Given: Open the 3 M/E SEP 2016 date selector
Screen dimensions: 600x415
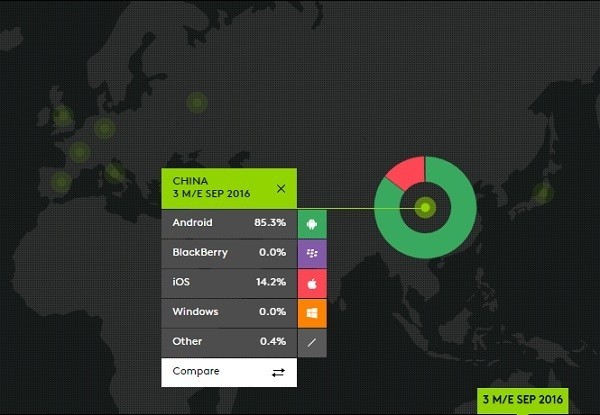Looking at the screenshot, I should [x=521, y=400].
